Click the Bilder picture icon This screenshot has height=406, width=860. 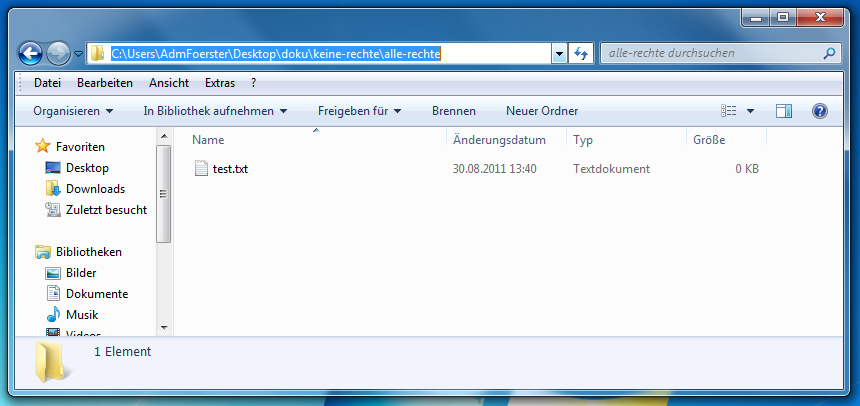click(53, 273)
